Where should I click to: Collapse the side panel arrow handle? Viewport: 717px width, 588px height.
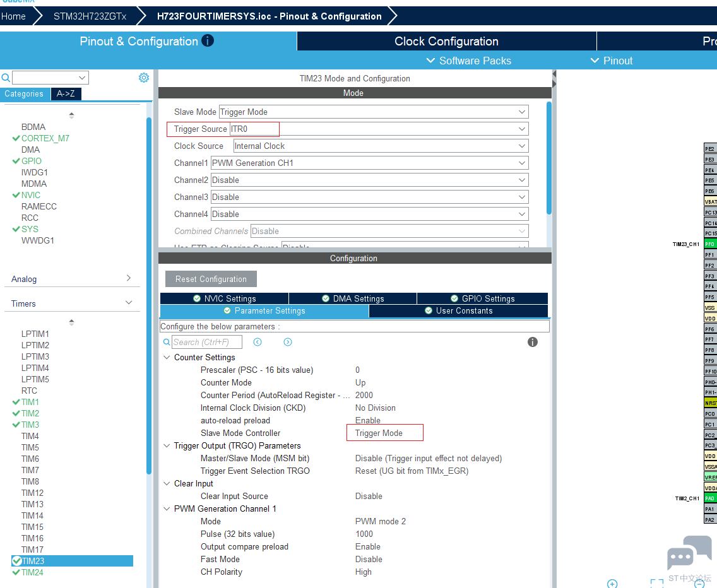(x=554, y=79)
